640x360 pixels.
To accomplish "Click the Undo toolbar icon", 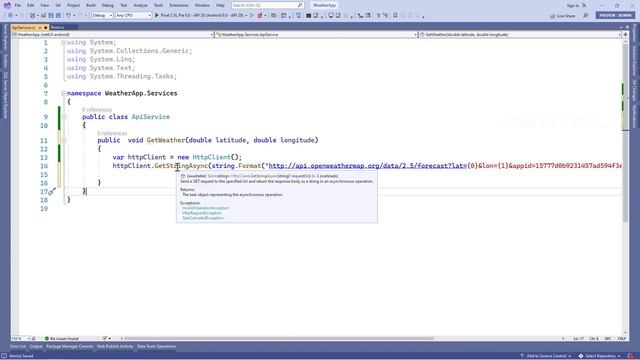I will click(69, 16).
